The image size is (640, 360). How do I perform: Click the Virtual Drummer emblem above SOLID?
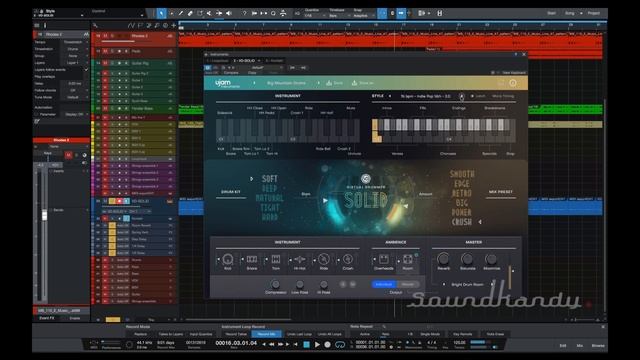pyautogui.click(x=366, y=178)
